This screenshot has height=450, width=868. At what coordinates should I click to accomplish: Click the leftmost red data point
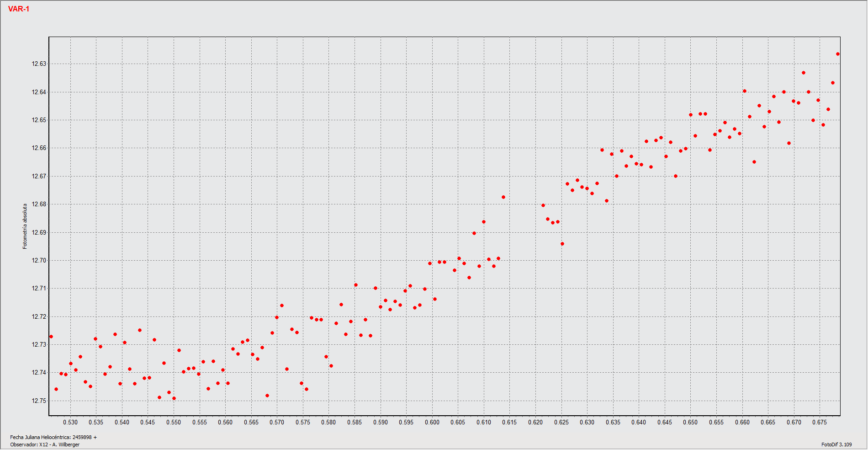[x=51, y=337]
